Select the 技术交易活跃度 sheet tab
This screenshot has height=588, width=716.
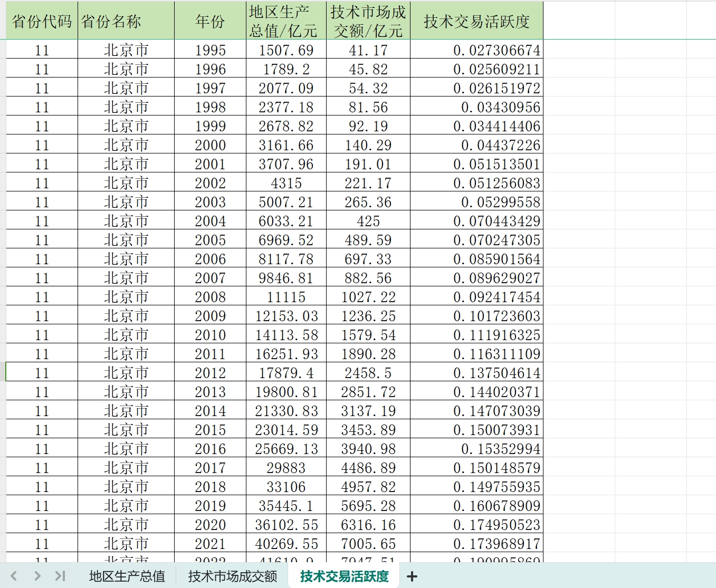[x=344, y=576]
